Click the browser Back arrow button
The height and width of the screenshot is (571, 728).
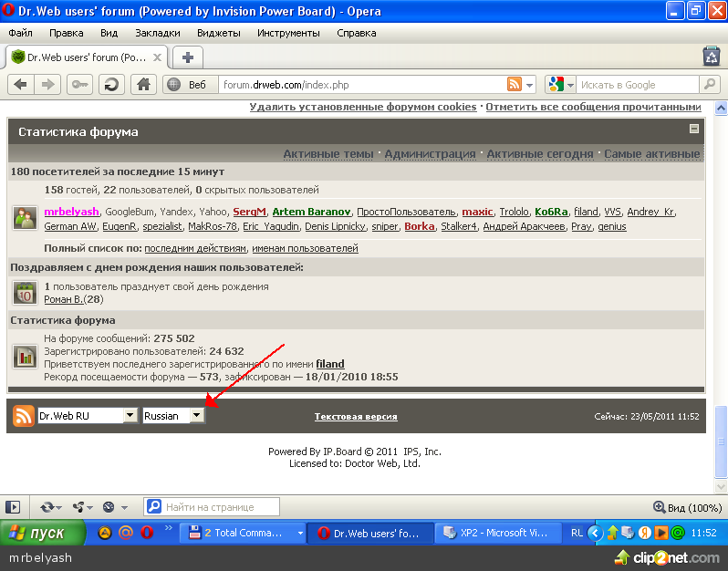click(x=21, y=85)
